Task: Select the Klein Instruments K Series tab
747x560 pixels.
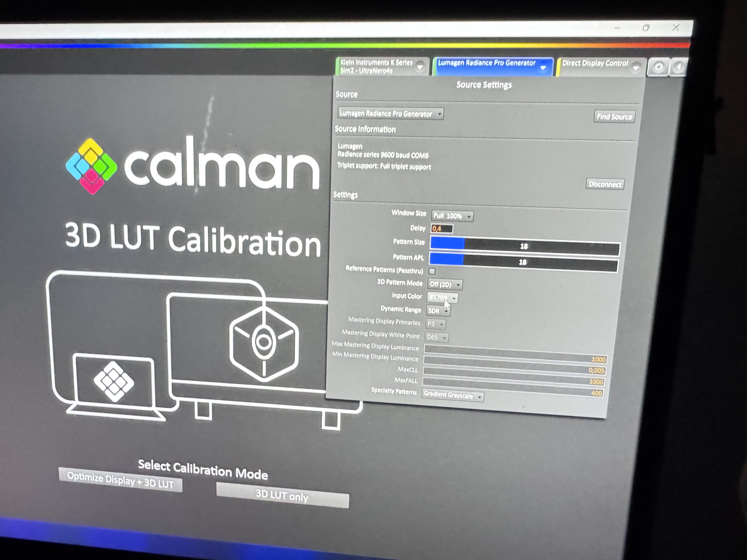Action: point(376,66)
